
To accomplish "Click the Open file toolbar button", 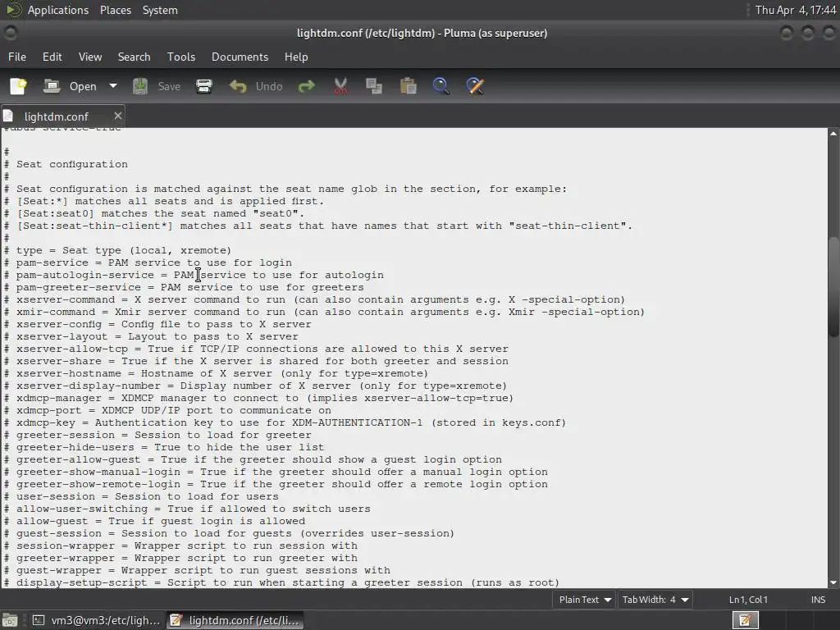I will (71, 86).
